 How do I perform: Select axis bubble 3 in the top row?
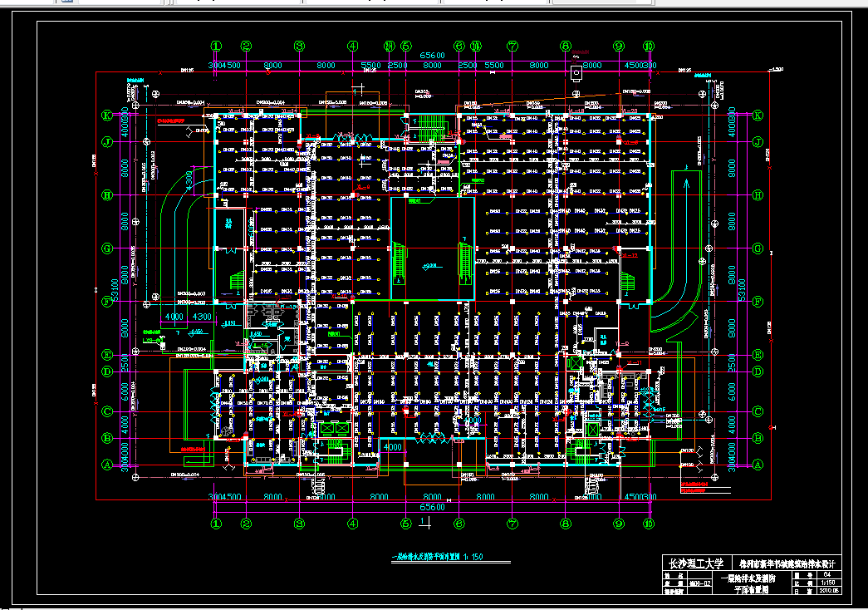coord(300,46)
